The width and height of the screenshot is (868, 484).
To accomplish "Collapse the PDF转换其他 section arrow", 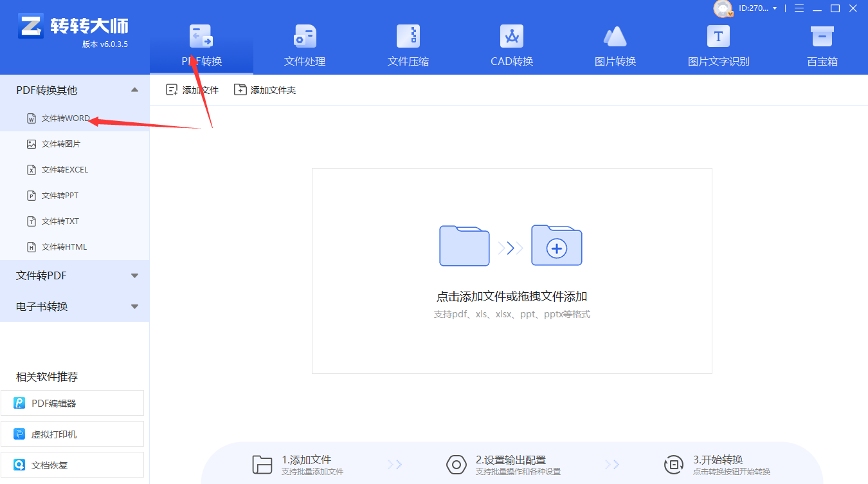I will click(134, 90).
